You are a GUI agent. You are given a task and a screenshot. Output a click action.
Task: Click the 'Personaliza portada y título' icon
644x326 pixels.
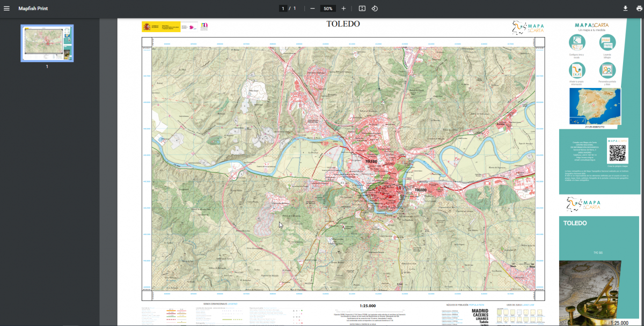pos(607,70)
